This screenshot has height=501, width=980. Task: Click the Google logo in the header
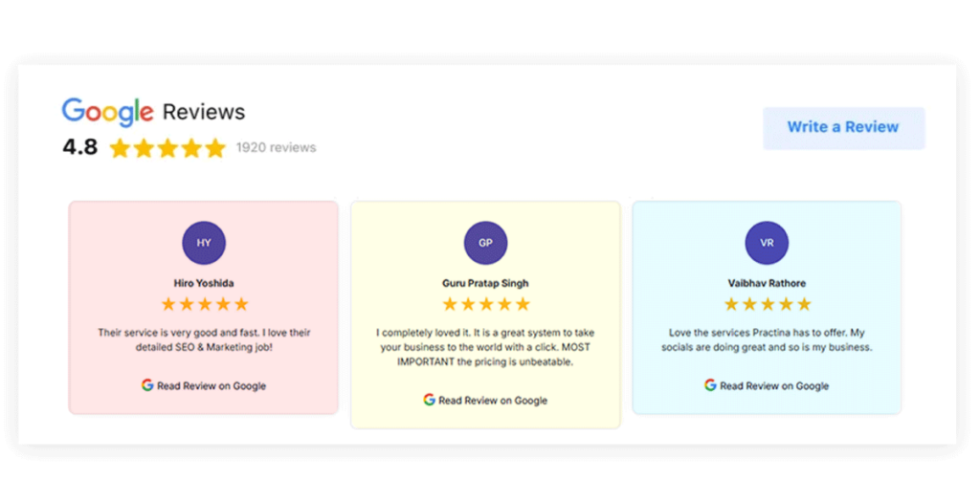107,112
